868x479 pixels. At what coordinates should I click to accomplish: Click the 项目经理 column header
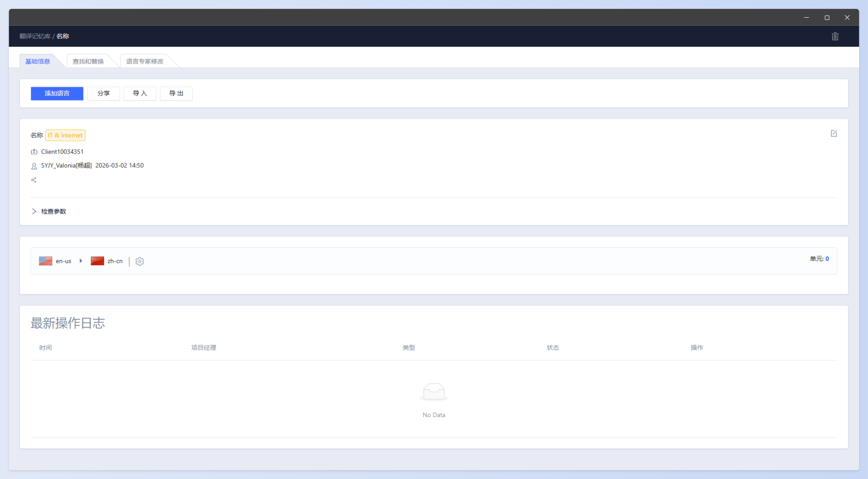point(204,348)
